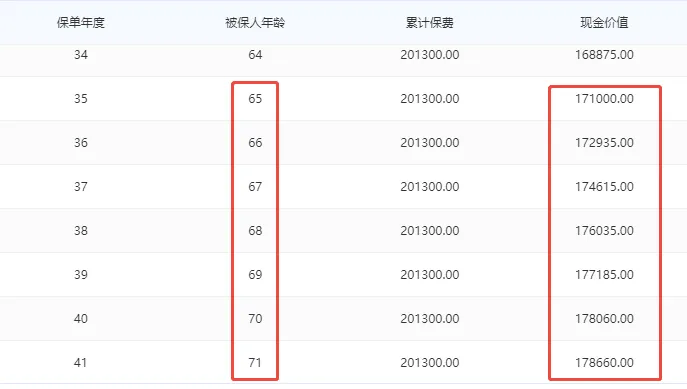Click cash value 178660.00

604,363
